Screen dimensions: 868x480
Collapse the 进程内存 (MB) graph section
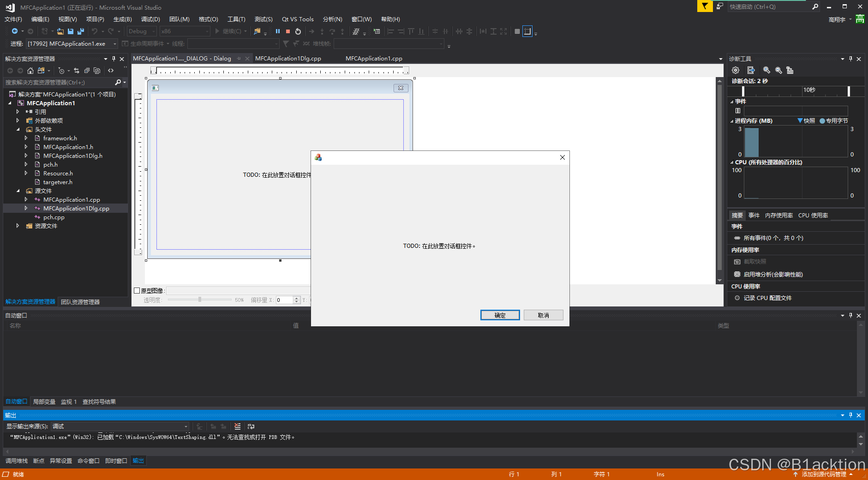(732, 121)
